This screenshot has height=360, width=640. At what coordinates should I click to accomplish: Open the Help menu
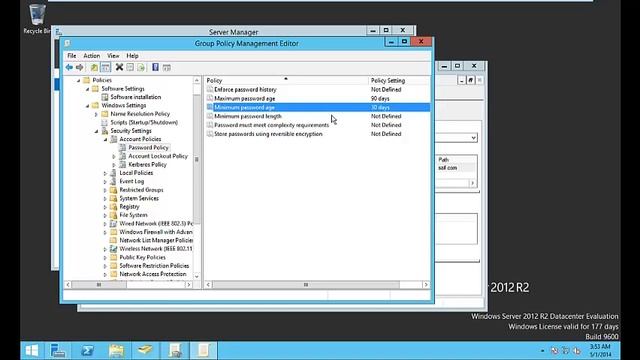[x=132, y=56]
